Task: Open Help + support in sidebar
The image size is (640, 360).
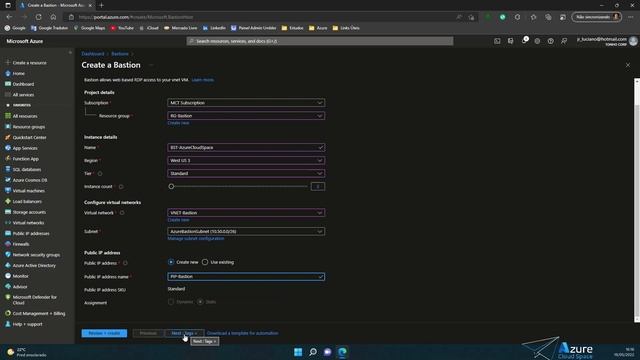Action: [x=27, y=324]
